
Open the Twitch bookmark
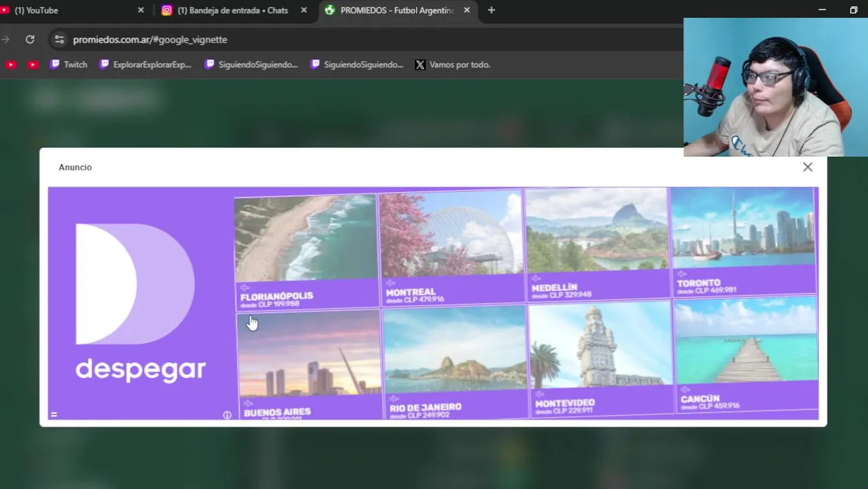pyautogui.click(x=69, y=65)
